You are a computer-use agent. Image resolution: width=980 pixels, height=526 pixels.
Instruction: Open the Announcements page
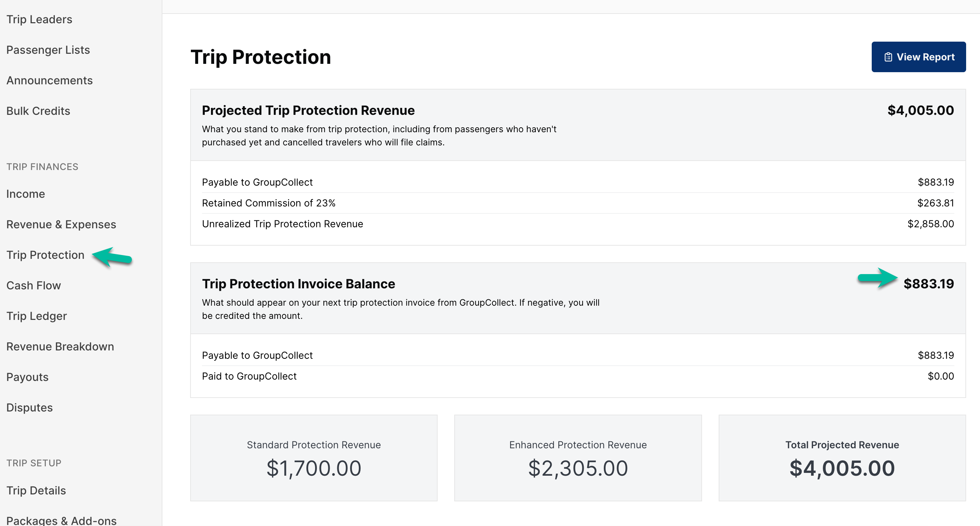[x=50, y=80]
